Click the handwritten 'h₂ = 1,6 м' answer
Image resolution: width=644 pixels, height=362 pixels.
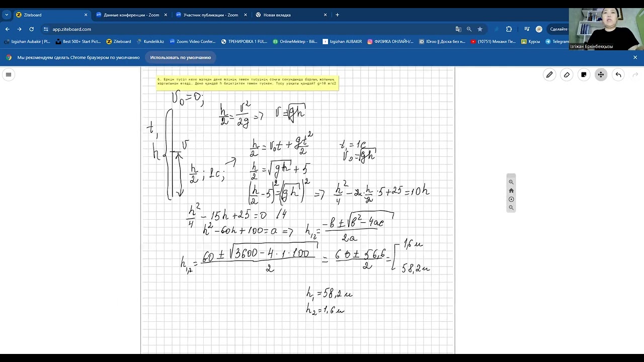click(x=326, y=310)
